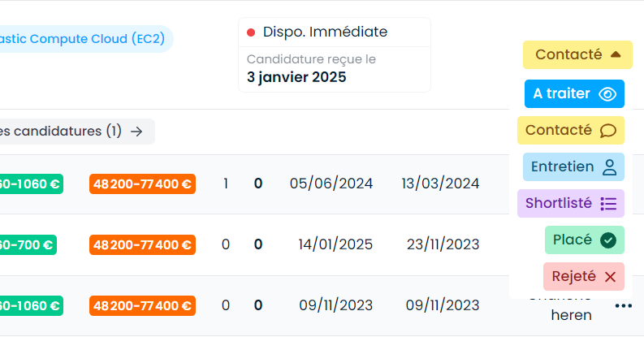Click the orange 48 200-77 400 € badge, first row
The image size is (644, 337).
(x=142, y=184)
